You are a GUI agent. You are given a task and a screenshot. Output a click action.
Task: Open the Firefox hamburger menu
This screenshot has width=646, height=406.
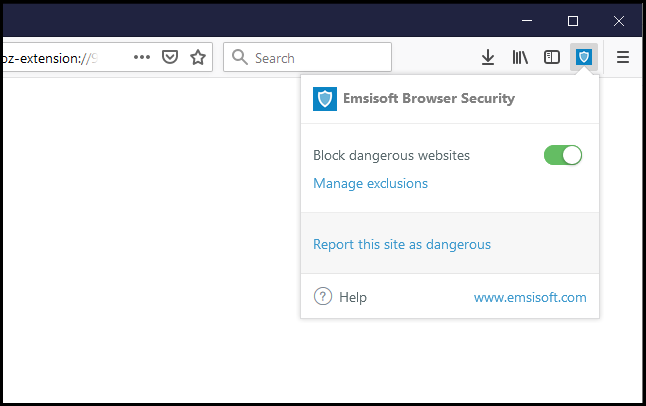pyautogui.click(x=623, y=58)
